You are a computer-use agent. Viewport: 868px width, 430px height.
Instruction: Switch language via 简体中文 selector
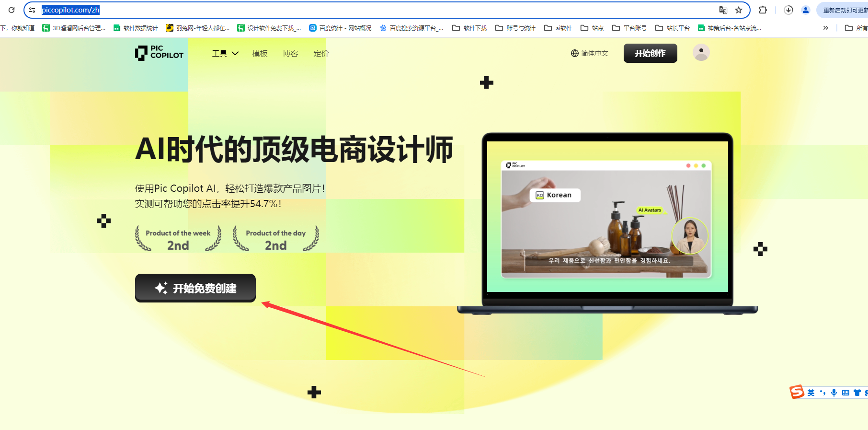[589, 53]
